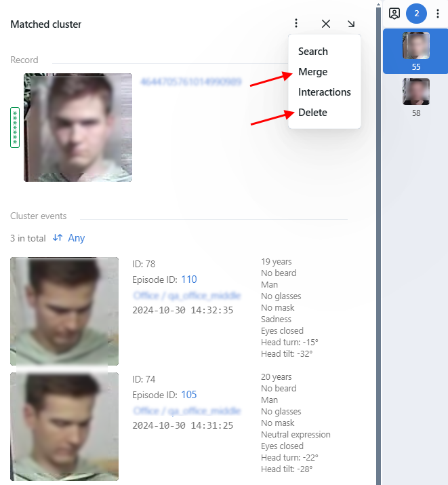Expand the Any sort order dropdown
The width and height of the screenshot is (448, 485).
point(69,238)
